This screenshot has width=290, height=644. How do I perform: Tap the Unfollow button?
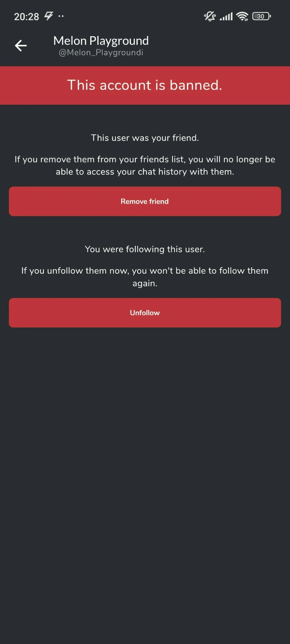point(145,313)
